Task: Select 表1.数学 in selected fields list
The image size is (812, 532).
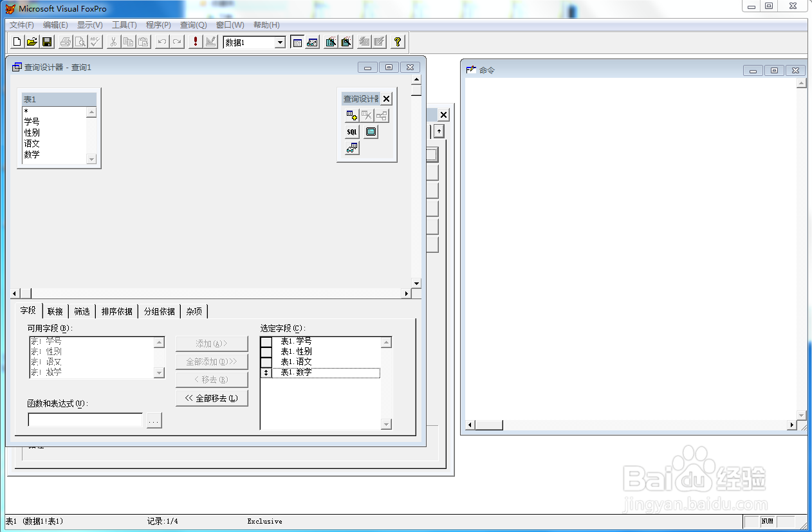Action: click(326, 372)
